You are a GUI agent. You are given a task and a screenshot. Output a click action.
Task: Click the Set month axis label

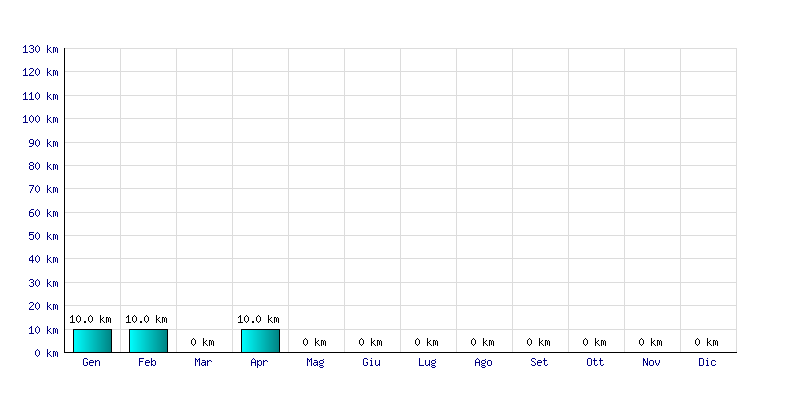[539, 362]
